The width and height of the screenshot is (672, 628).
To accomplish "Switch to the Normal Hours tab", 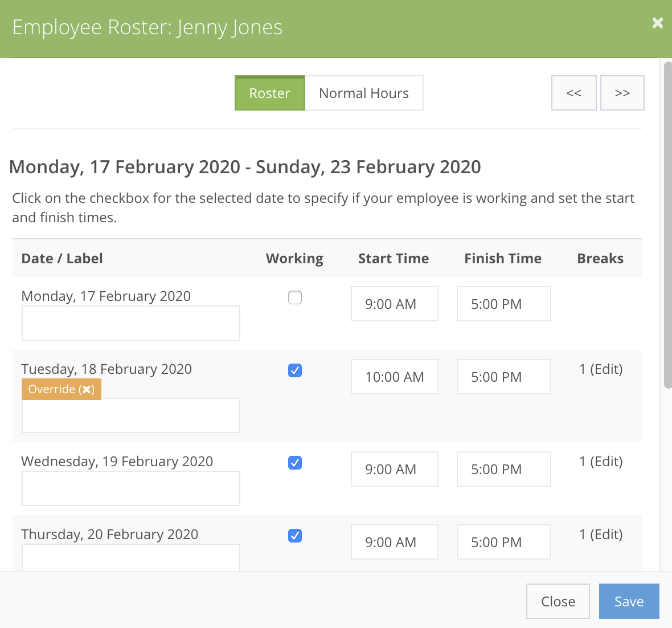I will pyautogui.click(x=364, y=93).
